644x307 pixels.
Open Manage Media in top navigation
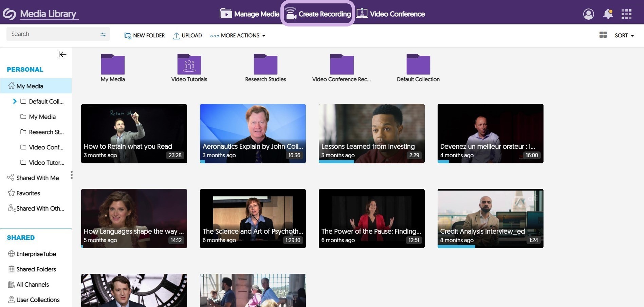click(x=249, y=14)
